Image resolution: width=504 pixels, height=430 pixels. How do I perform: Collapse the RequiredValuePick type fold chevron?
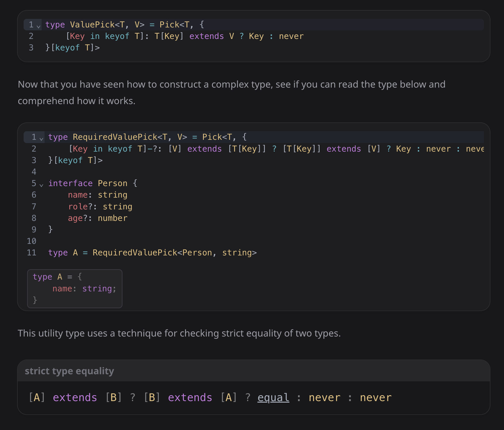tap(41, 139)
